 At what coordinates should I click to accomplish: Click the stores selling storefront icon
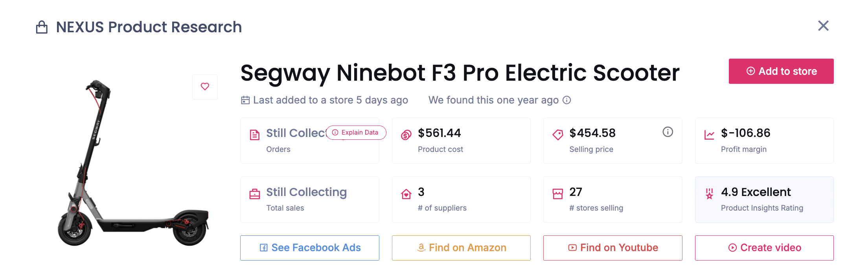[557, 194]
